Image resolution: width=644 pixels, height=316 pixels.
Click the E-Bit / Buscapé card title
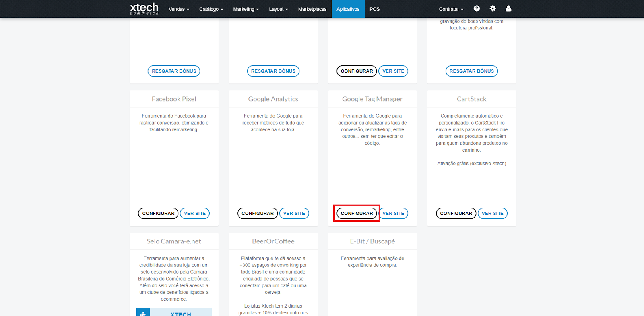[372, 241]
